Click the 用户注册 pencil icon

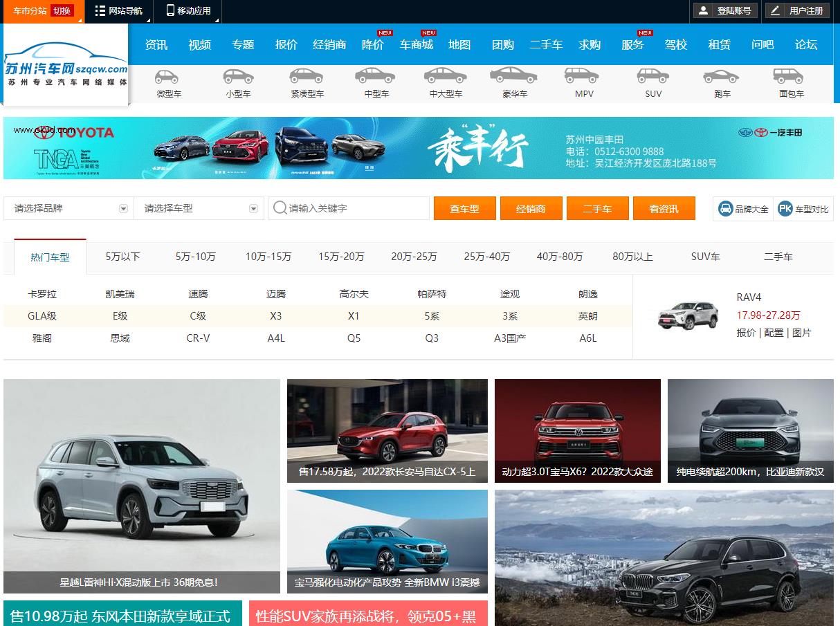(x=776, y=10)
